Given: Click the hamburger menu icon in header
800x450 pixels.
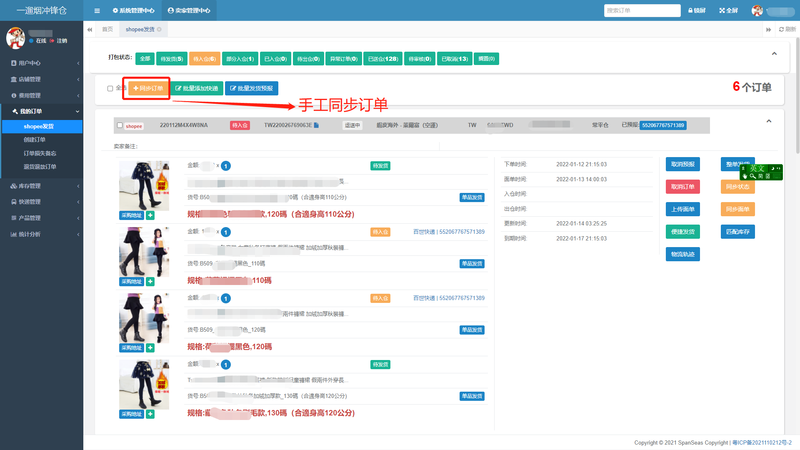Looking at the screenshot, I should pyautogui.click(x=97, y=10).
